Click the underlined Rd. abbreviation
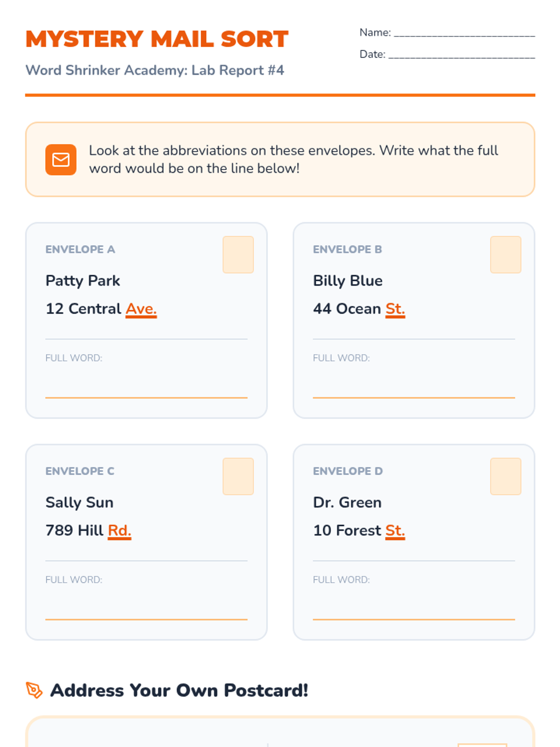 (x=119, y=531)
